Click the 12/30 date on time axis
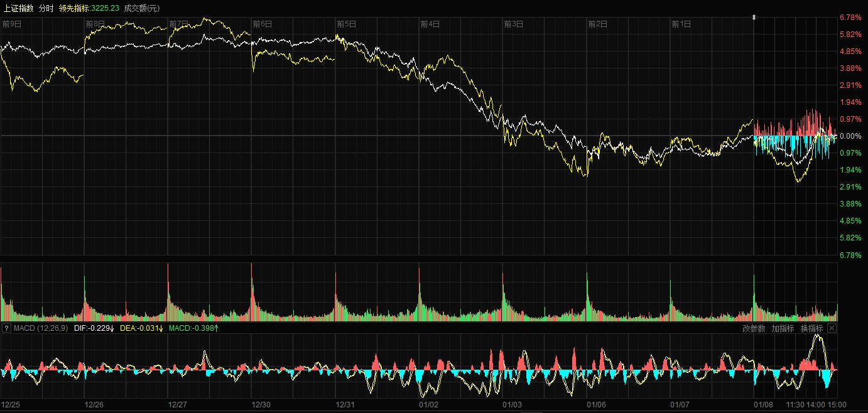Viewport: 868px width, 413px height. (x=262, y=405)
